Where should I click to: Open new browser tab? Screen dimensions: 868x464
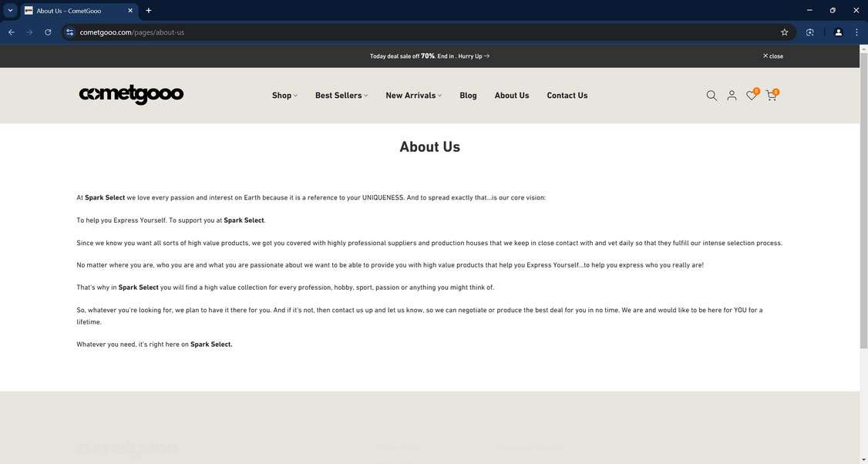[148, 11]
